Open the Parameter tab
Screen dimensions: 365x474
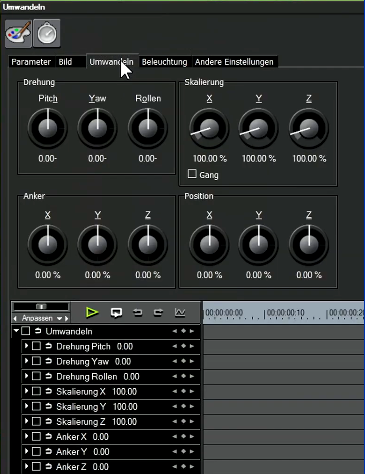pos(31,62)
